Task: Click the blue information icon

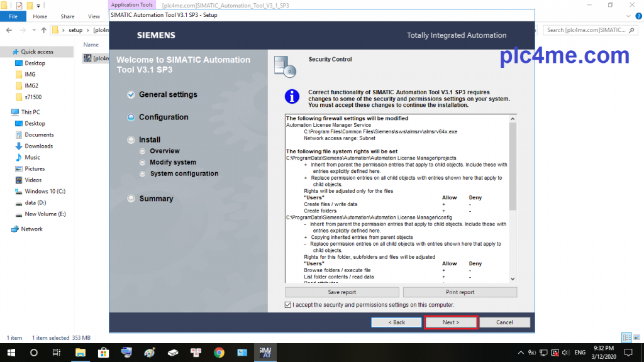Action: click(x=292, y=97)
